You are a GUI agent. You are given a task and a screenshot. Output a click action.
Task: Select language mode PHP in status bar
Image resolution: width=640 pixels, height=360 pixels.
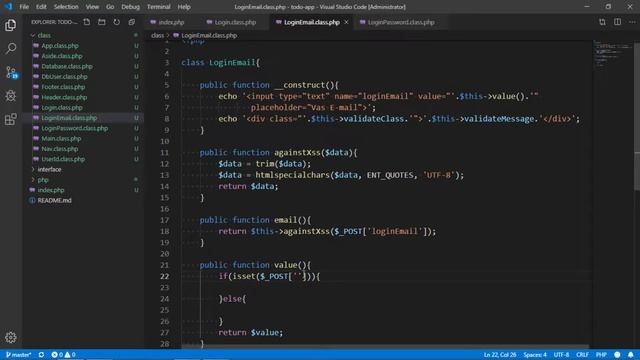[601, 355]
